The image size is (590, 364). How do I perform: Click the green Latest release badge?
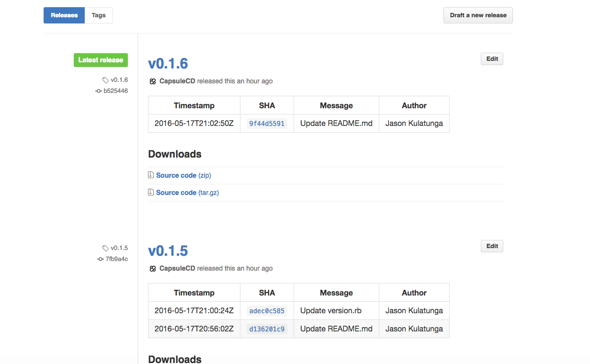(101, 60)
